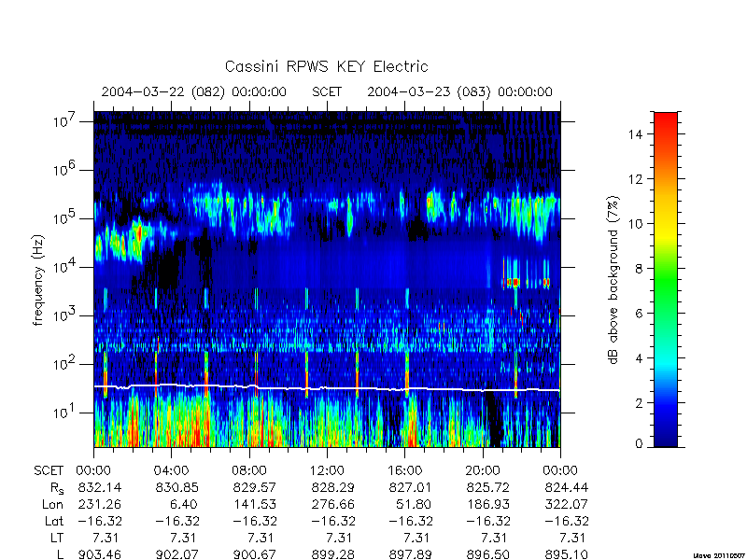Screen dimensions: 747x560
Task: Click frequency axis label 10^5
Action: 63,217
